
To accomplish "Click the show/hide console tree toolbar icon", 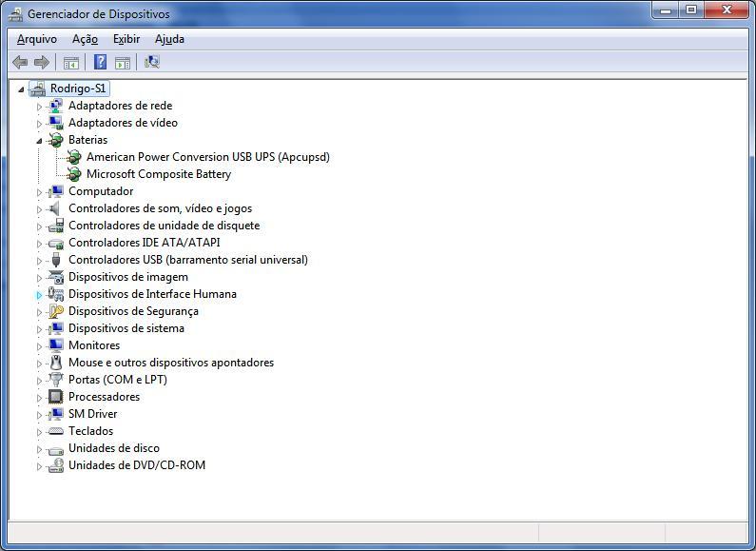I will click(71, 63).
